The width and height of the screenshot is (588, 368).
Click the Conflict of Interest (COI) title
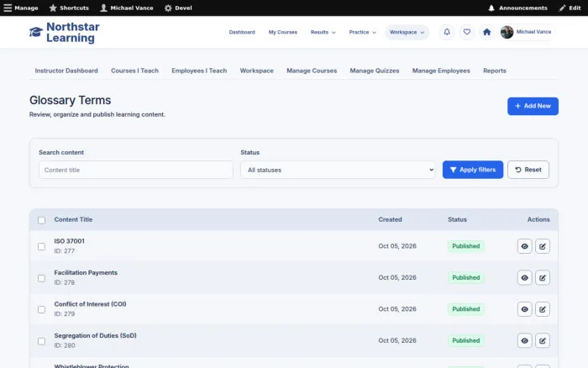[90, 304]
